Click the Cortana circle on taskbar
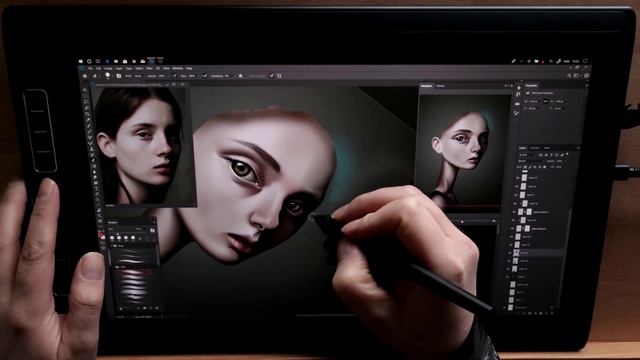The height and width of the screenshot is (360, 640). point(89,62)
